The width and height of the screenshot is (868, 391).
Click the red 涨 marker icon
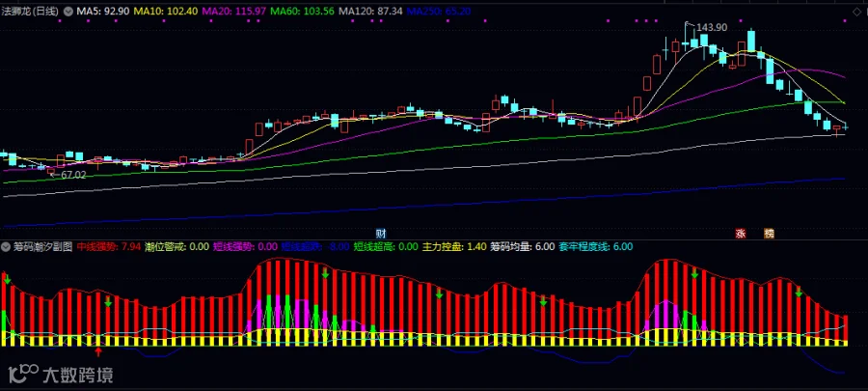pyautogui.click(x=741, y=234)
